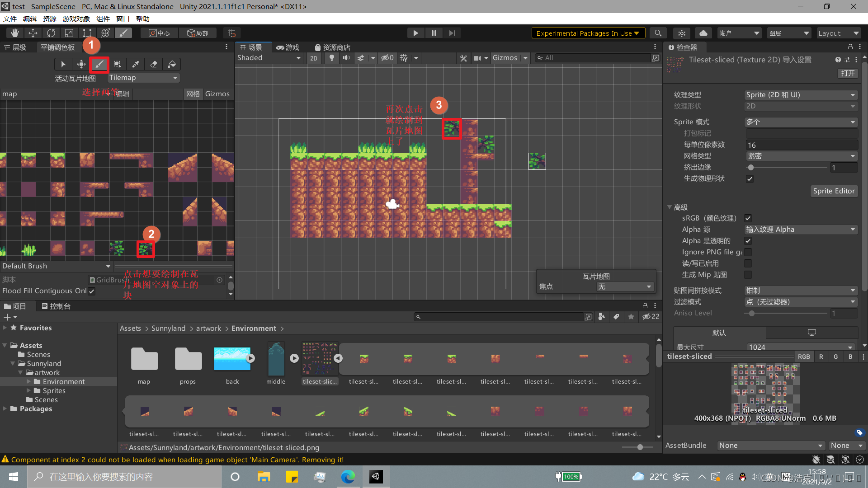Viewport: 868px width, 488px height.
Task: Toggle Alpha is transparent checkbox
Action: pos(748,241)
